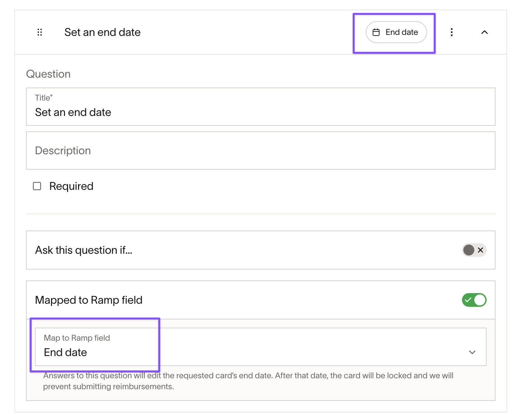527x420 pixels.
Task: Open the Map to Ramp field dropdown arrow
Action: (472, 352)
